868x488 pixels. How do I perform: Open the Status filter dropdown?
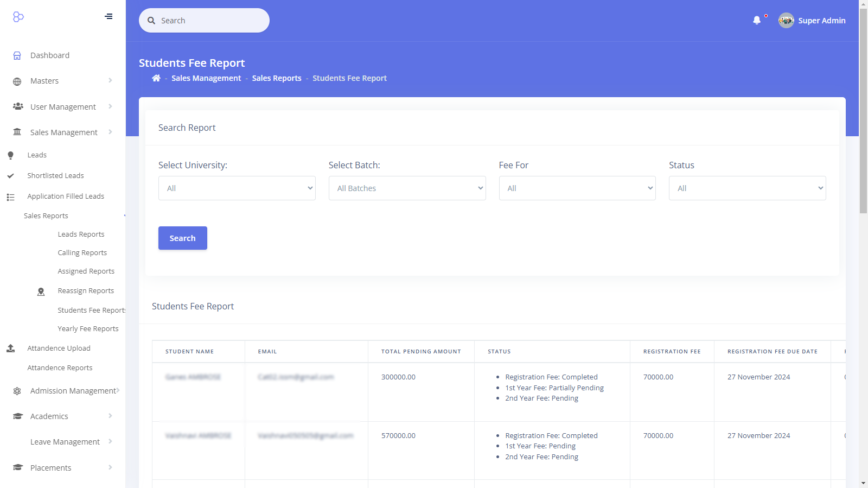tap(747, 188)
